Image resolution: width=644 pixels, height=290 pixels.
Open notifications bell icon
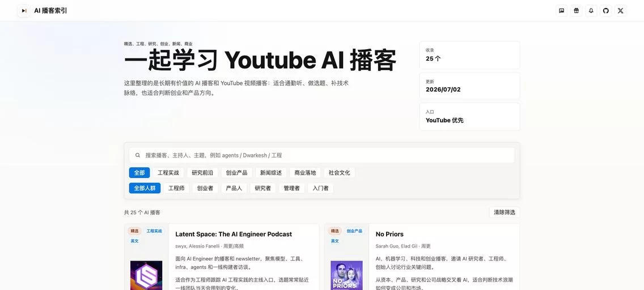point(591,11)
